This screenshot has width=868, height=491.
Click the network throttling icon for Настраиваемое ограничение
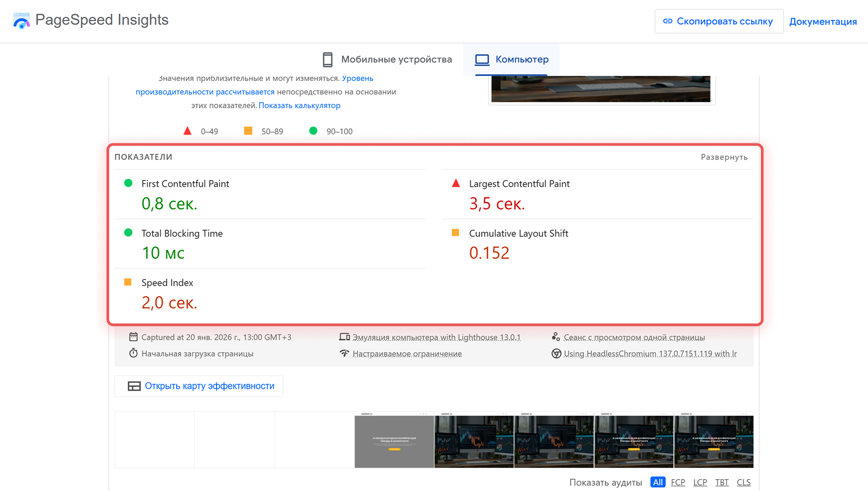(x=344, y=353)
